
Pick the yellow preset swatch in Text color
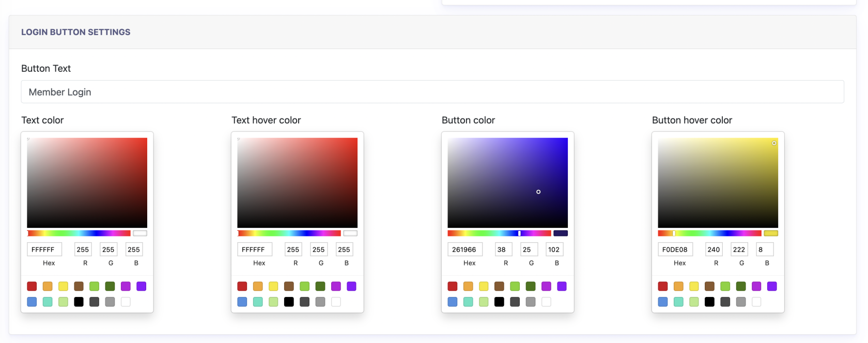click(63, 286)
